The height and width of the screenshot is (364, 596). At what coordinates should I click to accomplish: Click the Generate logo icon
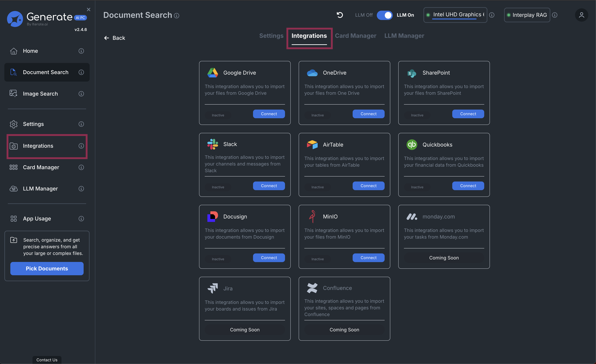[x=15, y=19]
